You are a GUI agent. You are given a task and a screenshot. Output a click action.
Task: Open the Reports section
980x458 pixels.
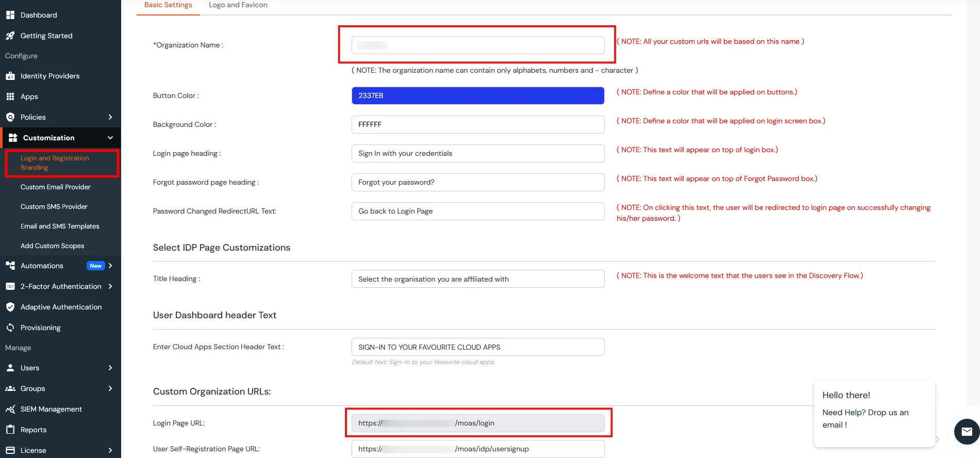[x=34, y=430]
